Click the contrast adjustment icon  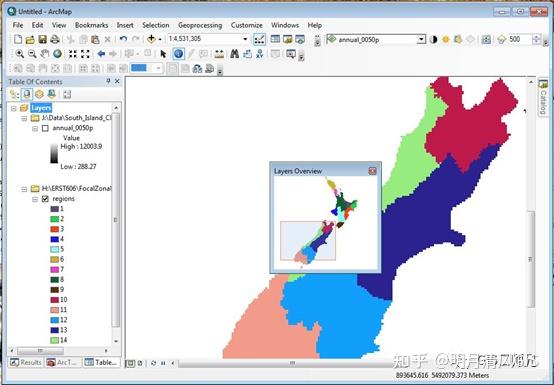[x=434, y=39]
